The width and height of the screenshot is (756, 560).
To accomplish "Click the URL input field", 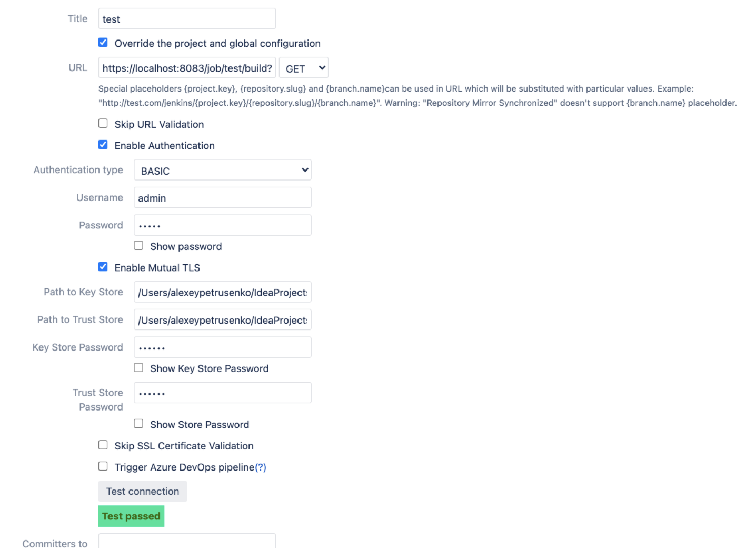I will click(187, 68).
